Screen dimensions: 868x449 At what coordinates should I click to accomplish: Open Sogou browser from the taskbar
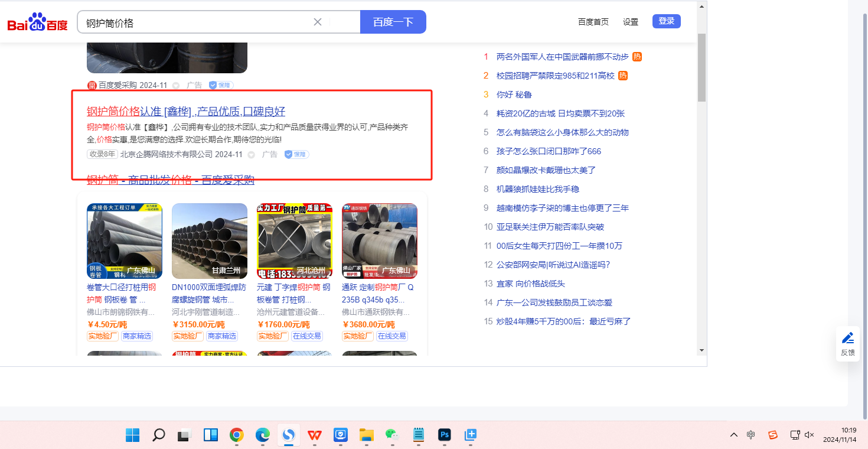point(289,435)
